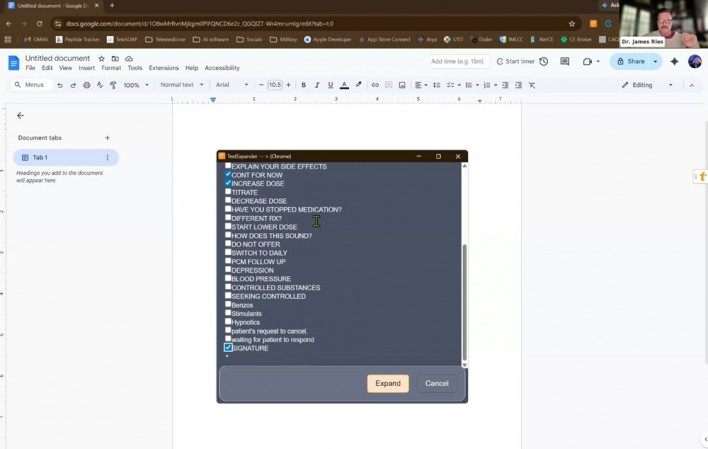The width and height of the screenshot is (708, 449).
Task: Toggle bold formatting in toolbar
Action: click(x=303, y=85)
